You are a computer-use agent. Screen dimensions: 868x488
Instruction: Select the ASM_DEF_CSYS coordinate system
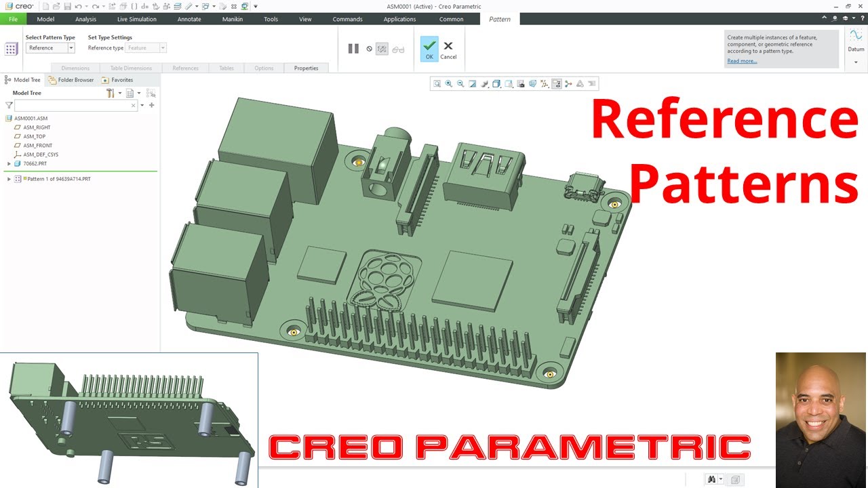(41, 155)
